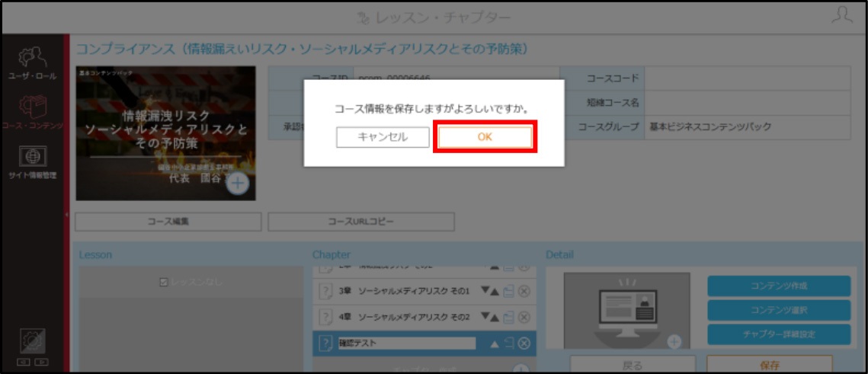Click the コース編集 button
This screenshot has height=374, width=868.
pos(168,222)
